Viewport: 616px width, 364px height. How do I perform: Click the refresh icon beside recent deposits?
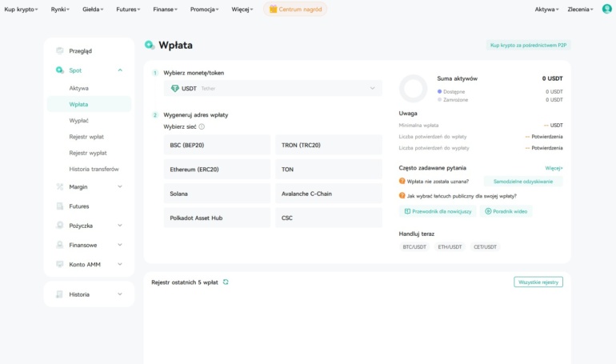226,282
